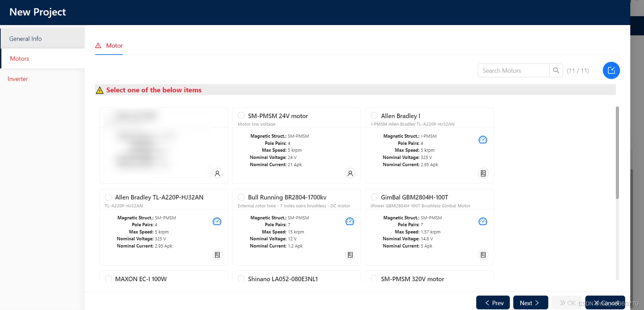Image resolution: width=644 pixels, height=310 pixels.
Task: Open the Motors section in sidebar
Action: tap(43, 59)
